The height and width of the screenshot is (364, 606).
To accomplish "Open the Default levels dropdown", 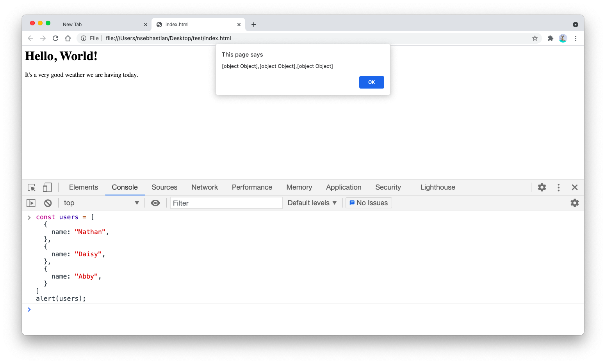I will pyautogui.click(x=311, y=203).
